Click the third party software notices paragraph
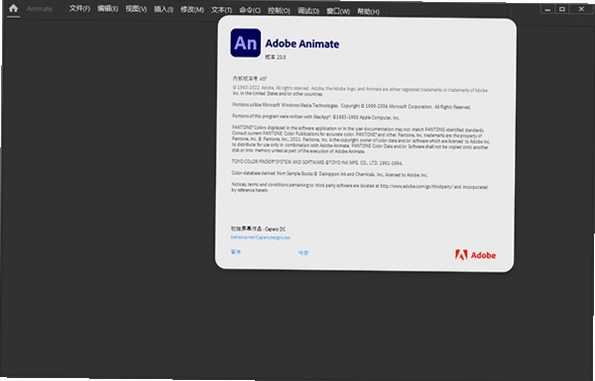Screen dimensions: 595x381 pos(359,187)
